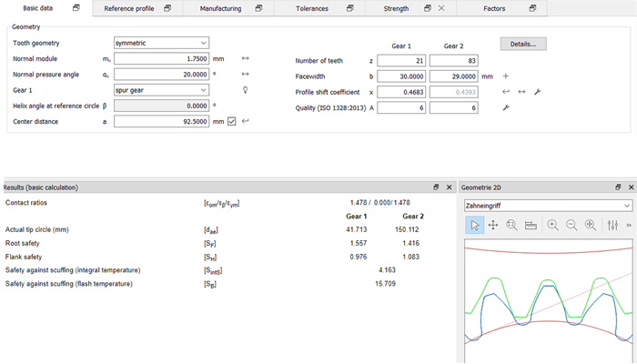The width and height of the screenshot is (637, 364).
Task: Click the contact ratios value 1.478 / 0.000 / 1.478
Action: (x=379, y=202)
